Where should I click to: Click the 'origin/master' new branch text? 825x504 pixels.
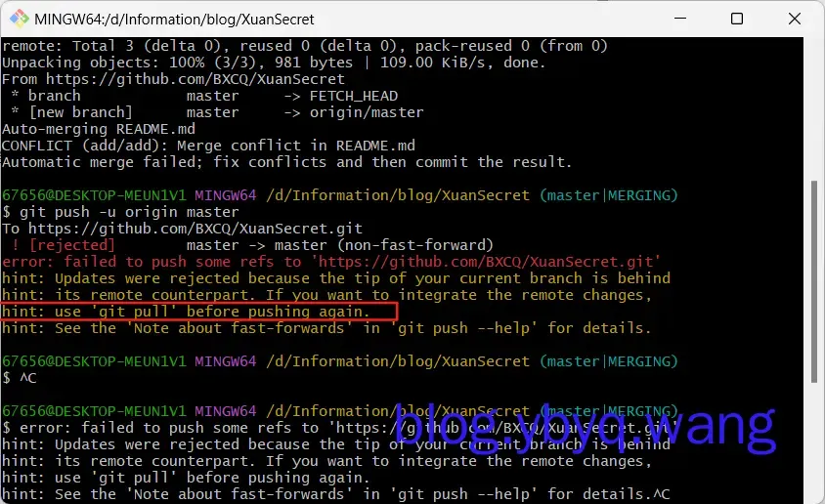pos(367,113)
